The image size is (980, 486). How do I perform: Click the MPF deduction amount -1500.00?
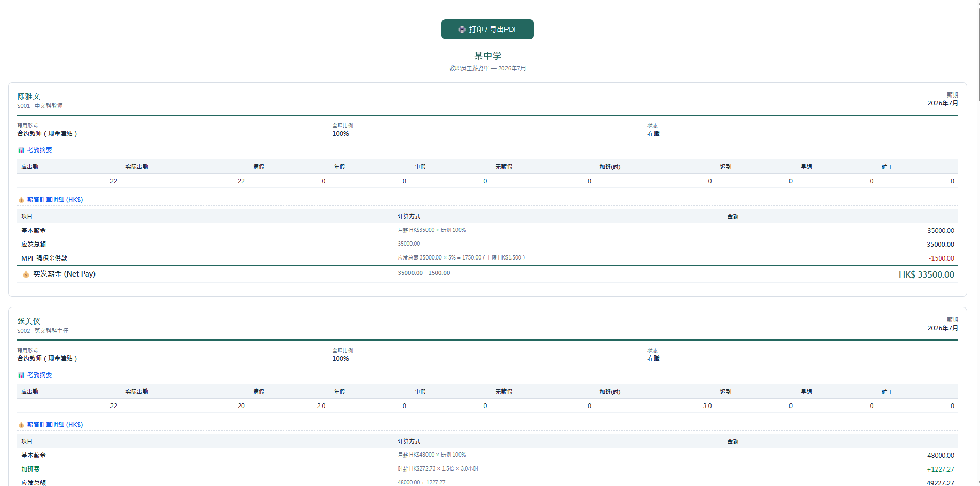coord(941,258)
